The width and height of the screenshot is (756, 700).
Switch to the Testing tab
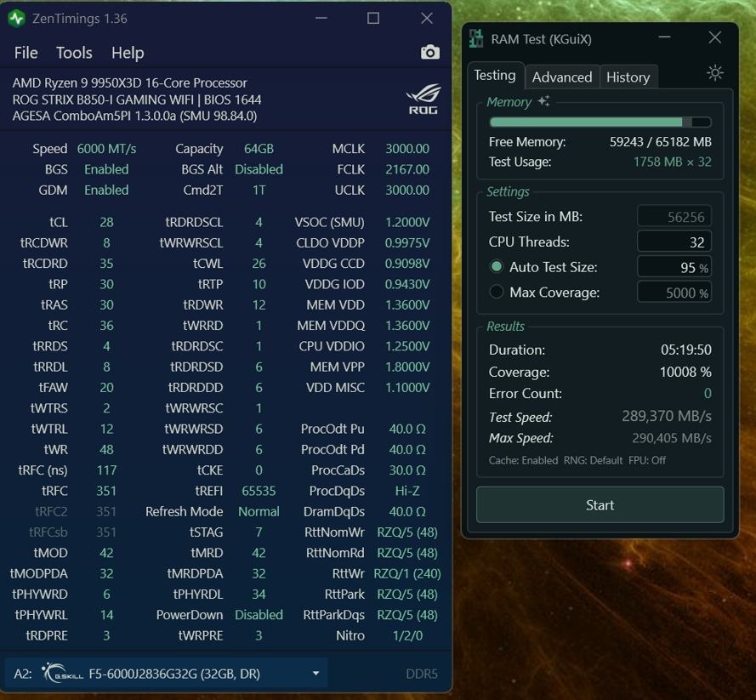click(495, 76)
